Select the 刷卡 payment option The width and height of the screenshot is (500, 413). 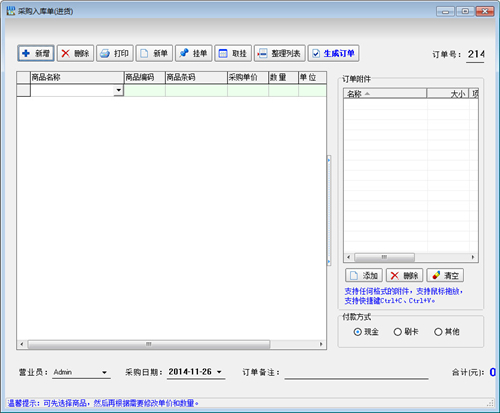pos(406,332)
